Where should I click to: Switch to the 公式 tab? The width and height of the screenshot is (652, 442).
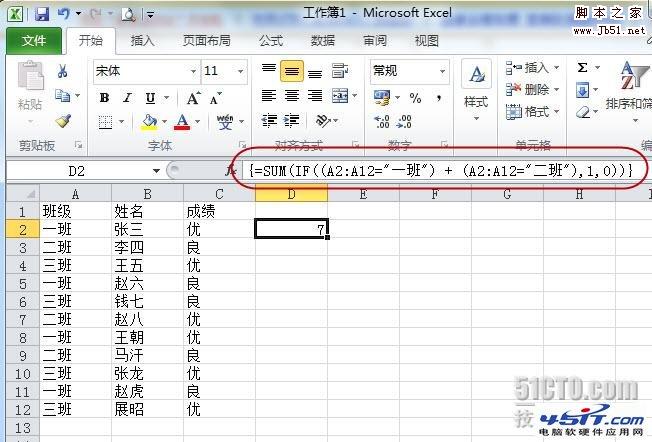(x=271, y=41)
